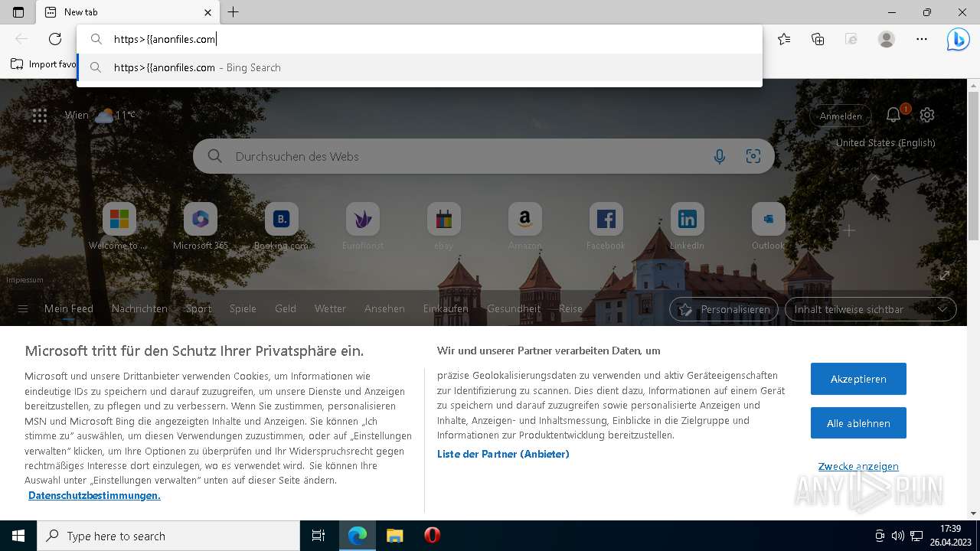Open the Datenschutzbestimmungen link
980x551 pixels.
94,495
